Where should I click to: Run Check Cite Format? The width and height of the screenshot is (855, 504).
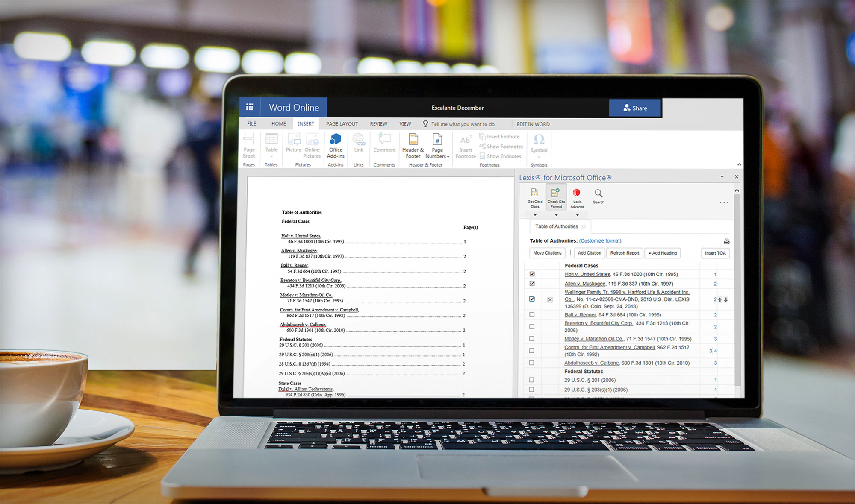tap(556, 197)
